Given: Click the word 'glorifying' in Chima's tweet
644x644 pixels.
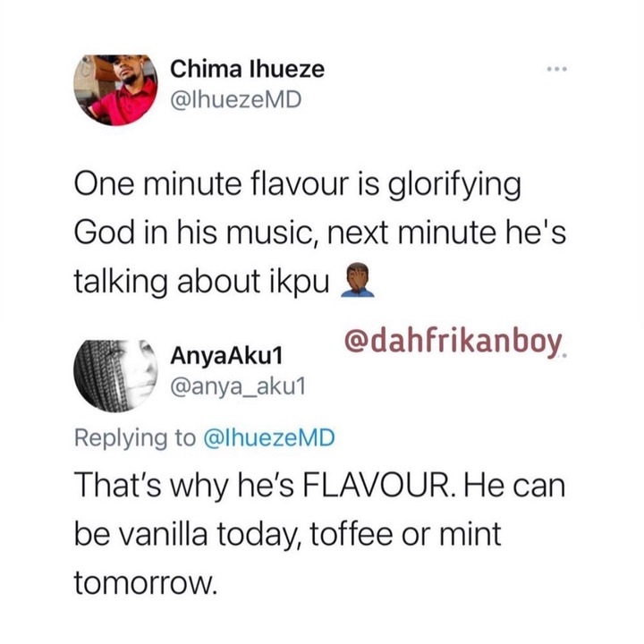Looking at the screenshot, I should point(454,186).
